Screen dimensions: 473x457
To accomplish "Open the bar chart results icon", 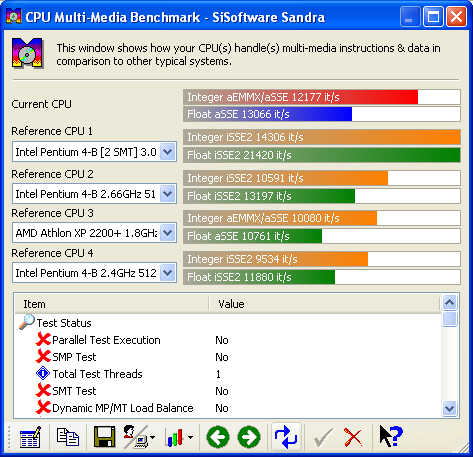I will (x=175, y=437).
